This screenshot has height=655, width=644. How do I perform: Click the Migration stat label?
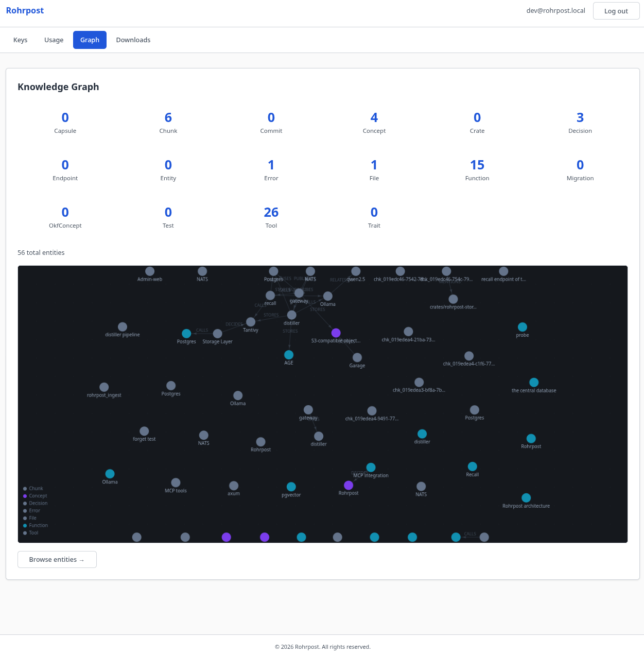click(580, 178)
